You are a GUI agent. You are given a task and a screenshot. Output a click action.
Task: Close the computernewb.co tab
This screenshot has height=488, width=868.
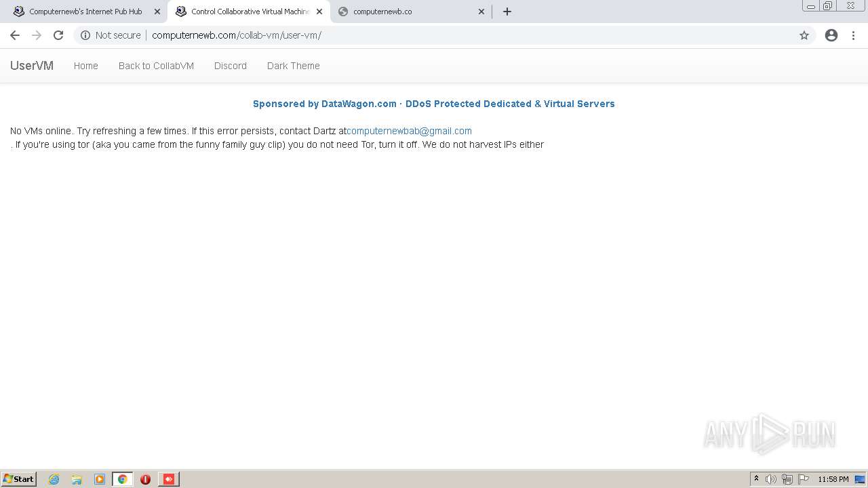pos(481,12)
